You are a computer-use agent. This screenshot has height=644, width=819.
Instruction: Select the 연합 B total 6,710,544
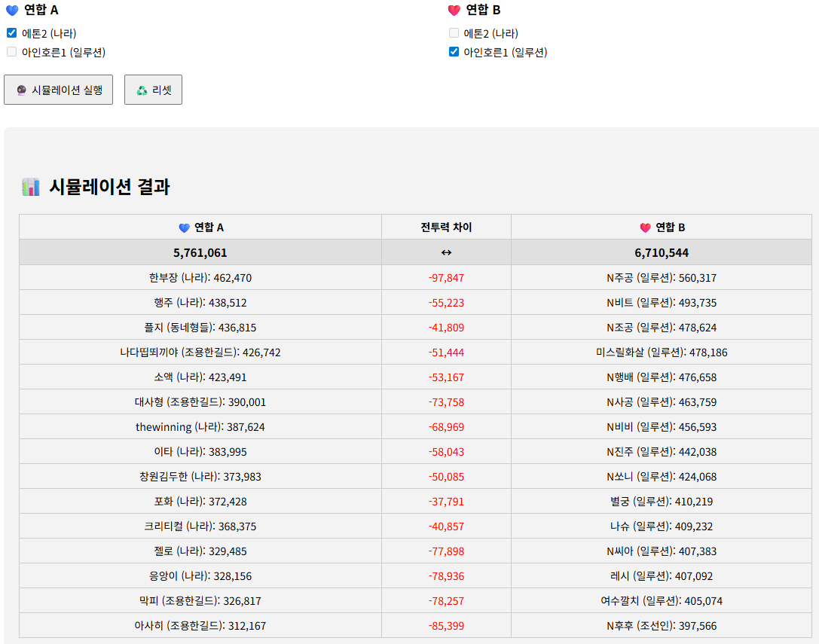click(661, 252)
